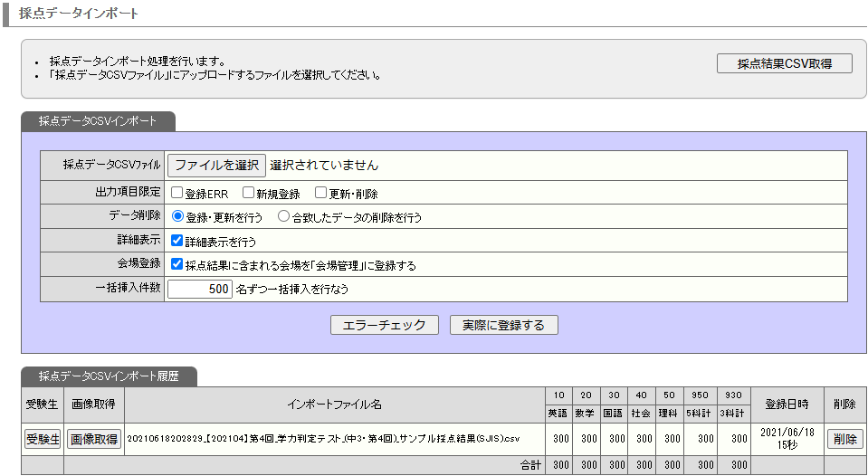This screenshot has width=868, height=476.
Task: Delete the import record with 削除
Action: click(x=844, y=439)
